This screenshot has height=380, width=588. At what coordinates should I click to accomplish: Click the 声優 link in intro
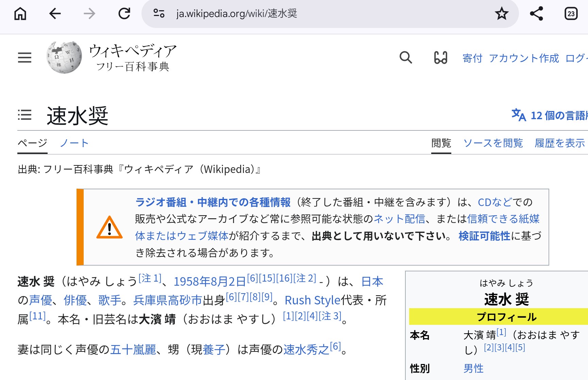[x=40, y=300]
